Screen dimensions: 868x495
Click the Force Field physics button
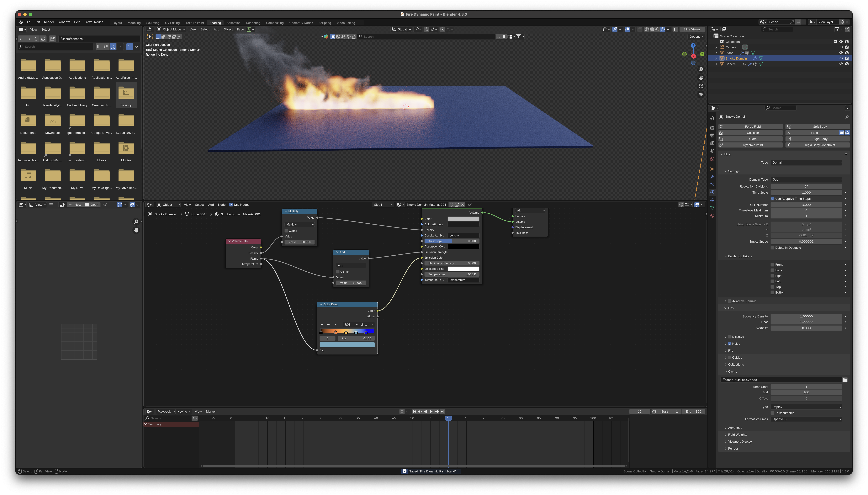click(750, 127)
